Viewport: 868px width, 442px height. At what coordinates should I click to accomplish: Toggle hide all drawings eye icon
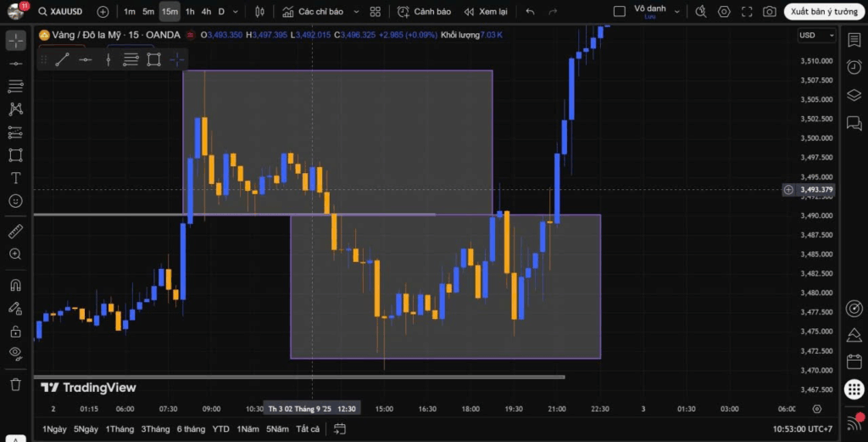(15, 353)
